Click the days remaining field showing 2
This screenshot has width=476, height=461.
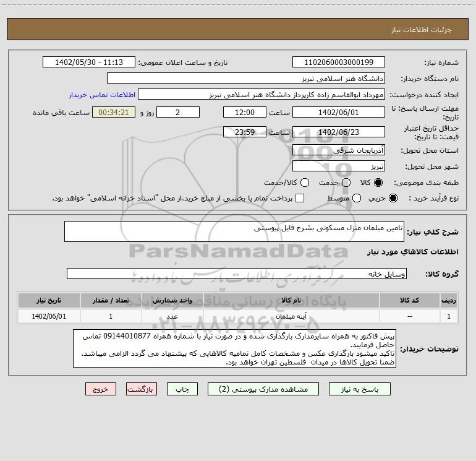(x=178, y=112)
